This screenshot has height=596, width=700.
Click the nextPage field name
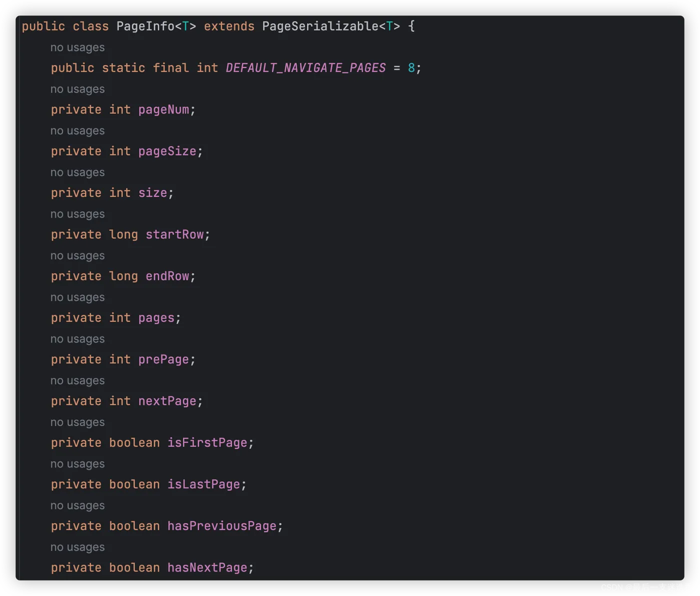pos(167,401)
